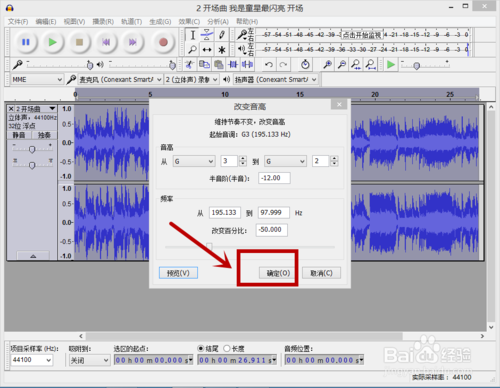Start playback with the green Play button

[x=52, y=42]
